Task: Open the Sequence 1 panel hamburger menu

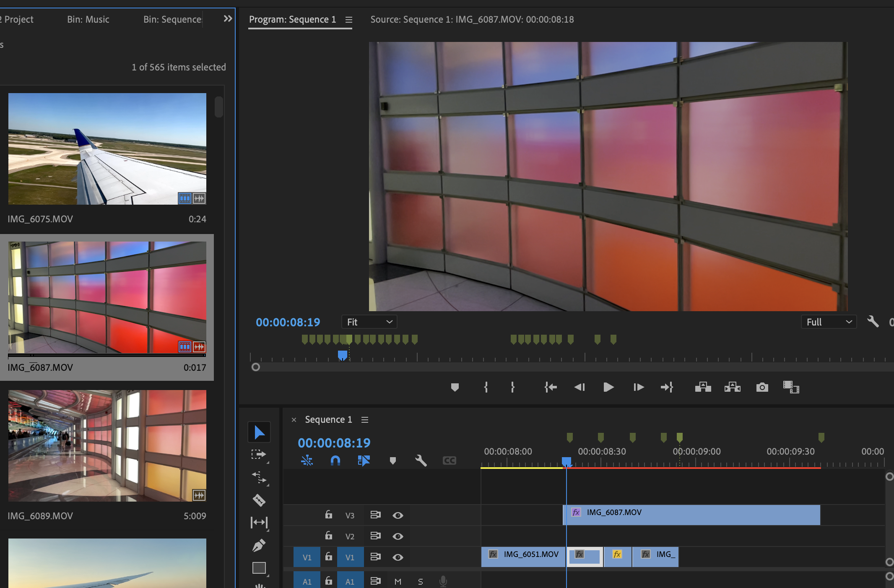Action: pyautogui.click(x=365, y=419)
